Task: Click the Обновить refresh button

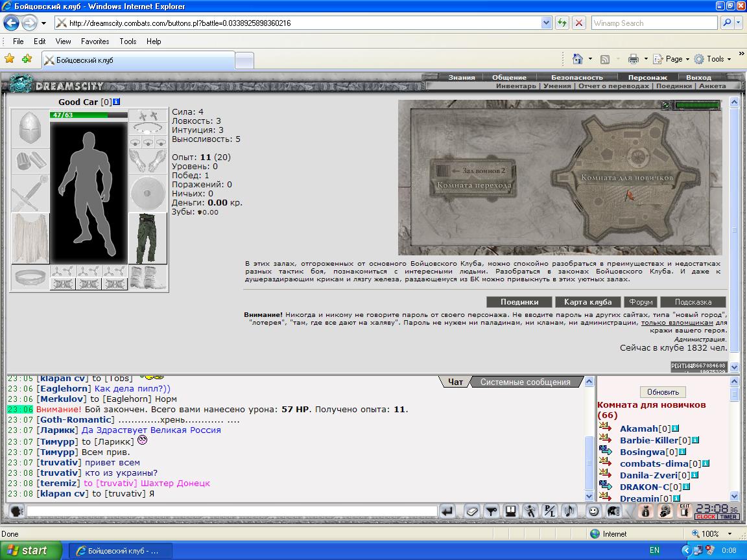Action: tap(663, 392)
